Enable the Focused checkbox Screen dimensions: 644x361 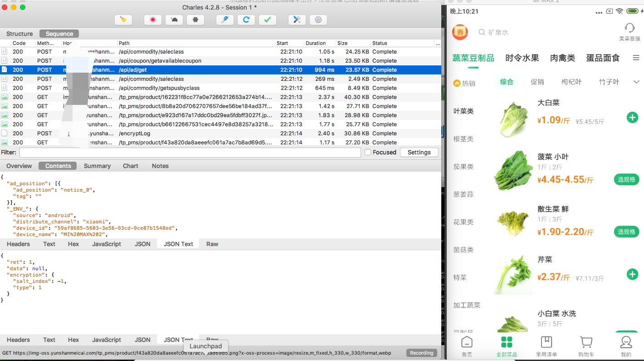click(x=368, y=153)
